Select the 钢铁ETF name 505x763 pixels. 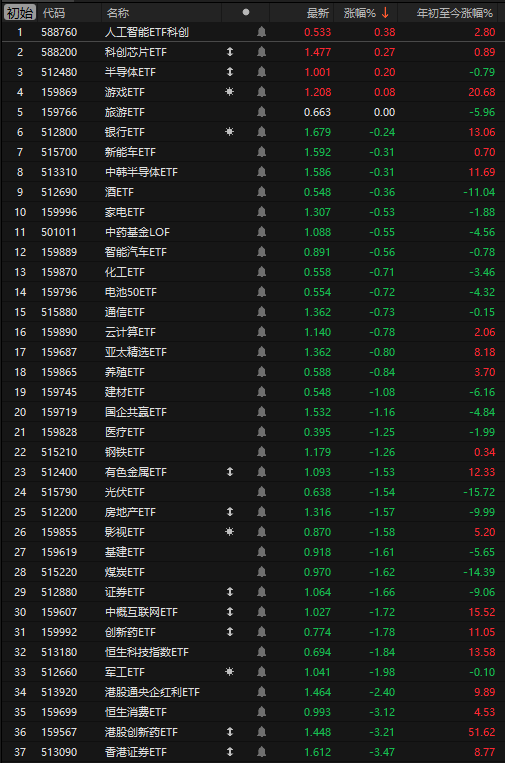tap(125, 452)
